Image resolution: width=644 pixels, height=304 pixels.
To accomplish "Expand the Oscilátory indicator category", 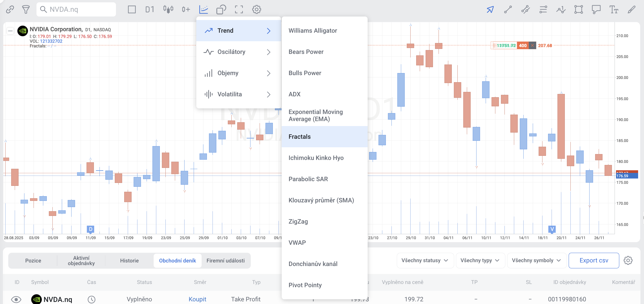I will (239, 52).
